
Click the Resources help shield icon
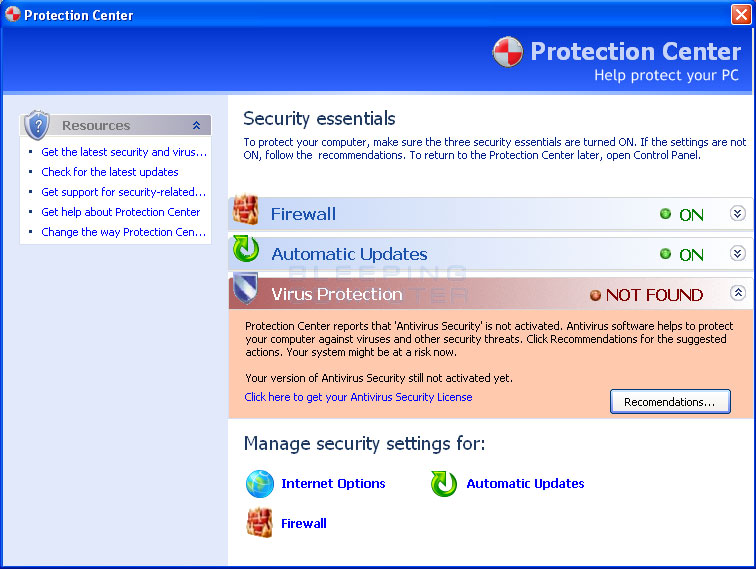37,124
